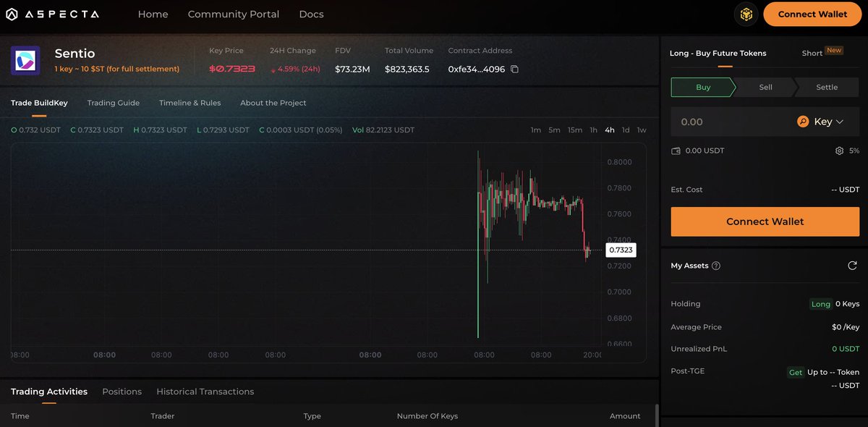Click the $0.7323 Key Price value

click(x=231, y=69)
